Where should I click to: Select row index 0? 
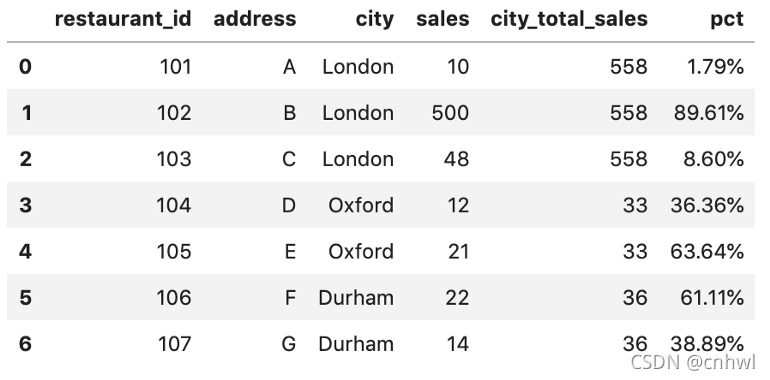(26, 66)
